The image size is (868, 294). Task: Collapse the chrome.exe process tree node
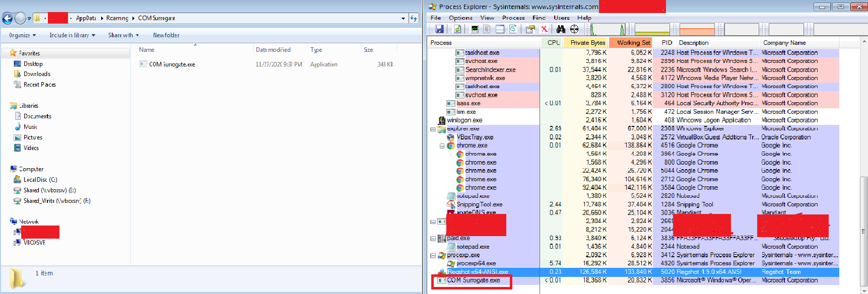[x=442, y=145]
